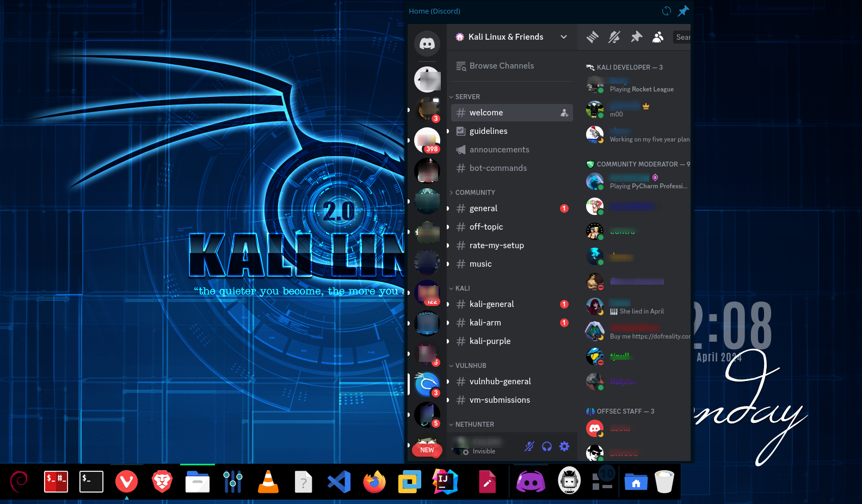Viewport: 862px width, 504px height.
Task: Click the notification mute bell icon
Action: (614, 37)
